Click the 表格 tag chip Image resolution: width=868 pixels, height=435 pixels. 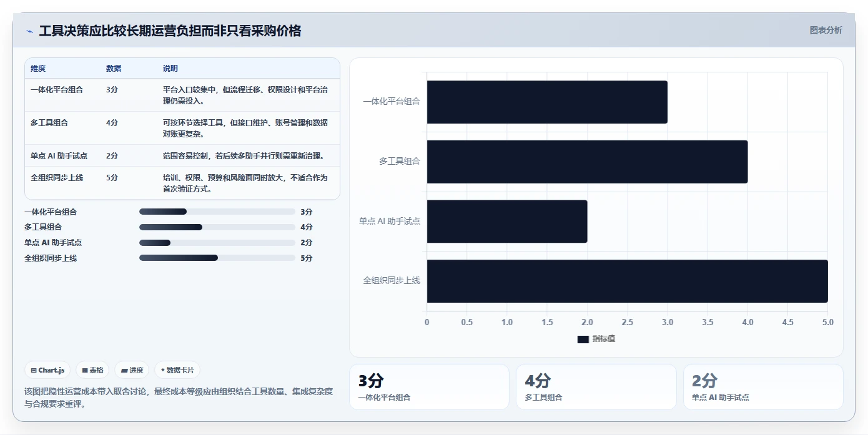pos(92,370)
